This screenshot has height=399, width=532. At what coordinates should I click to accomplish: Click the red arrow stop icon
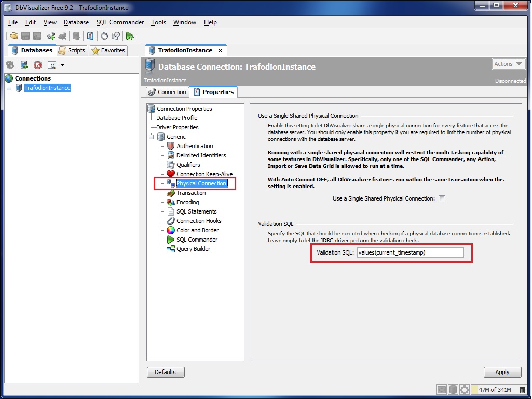coord(37,65)
